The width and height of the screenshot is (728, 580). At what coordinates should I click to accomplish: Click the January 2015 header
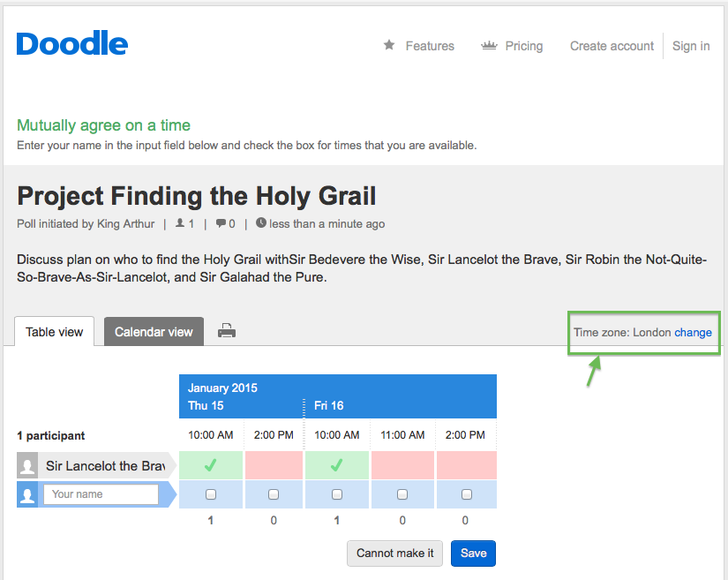point(222,388)
